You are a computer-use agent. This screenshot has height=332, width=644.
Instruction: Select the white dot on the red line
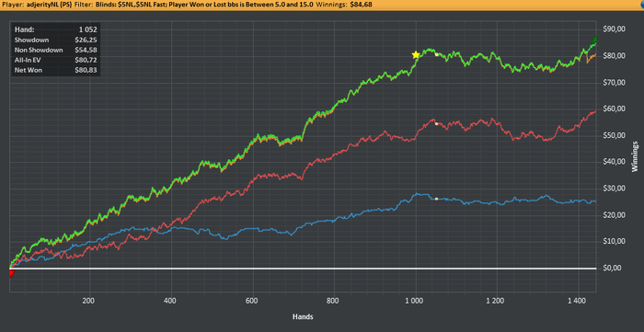click(436, 123)
